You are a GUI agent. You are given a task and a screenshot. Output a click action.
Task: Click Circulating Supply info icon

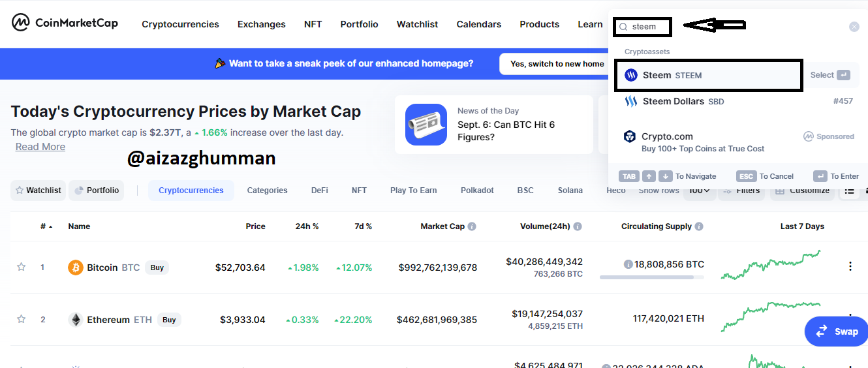click(x=699, y=226)
